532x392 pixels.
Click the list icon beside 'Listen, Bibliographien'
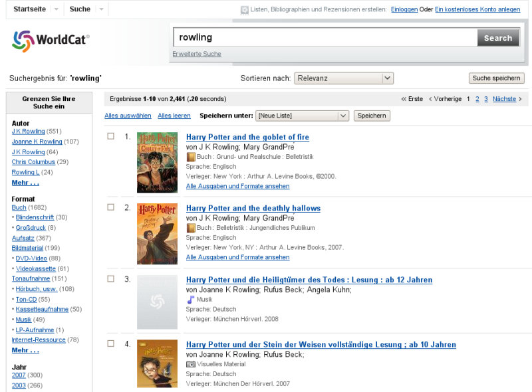[244, 9]
